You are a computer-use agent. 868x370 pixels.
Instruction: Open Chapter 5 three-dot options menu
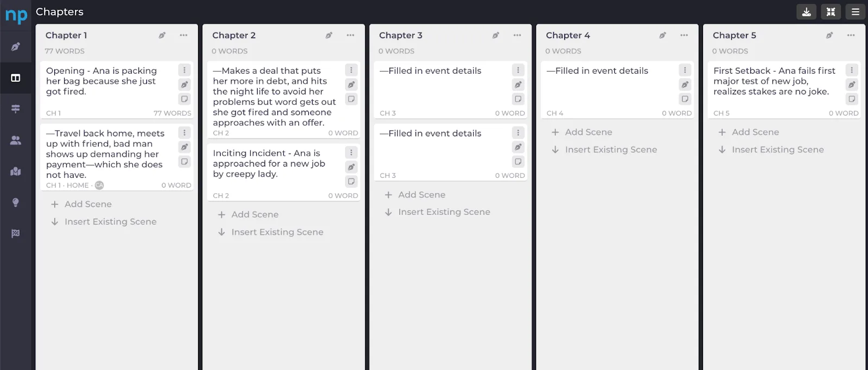tap(851, 35)
